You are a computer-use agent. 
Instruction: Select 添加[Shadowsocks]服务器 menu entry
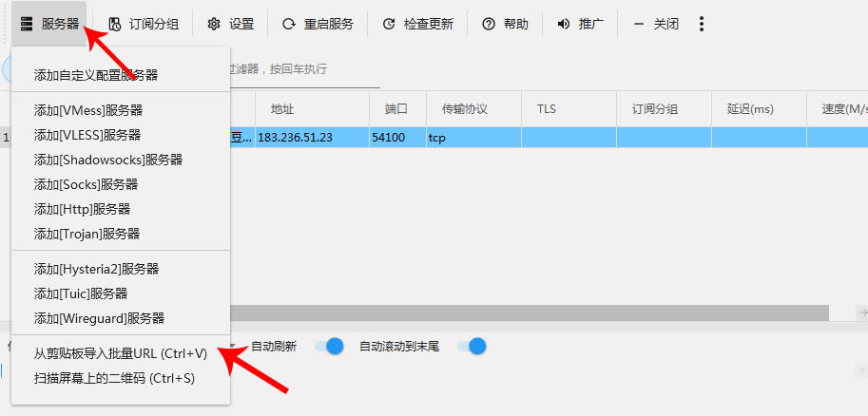click(x=107, y=160)
